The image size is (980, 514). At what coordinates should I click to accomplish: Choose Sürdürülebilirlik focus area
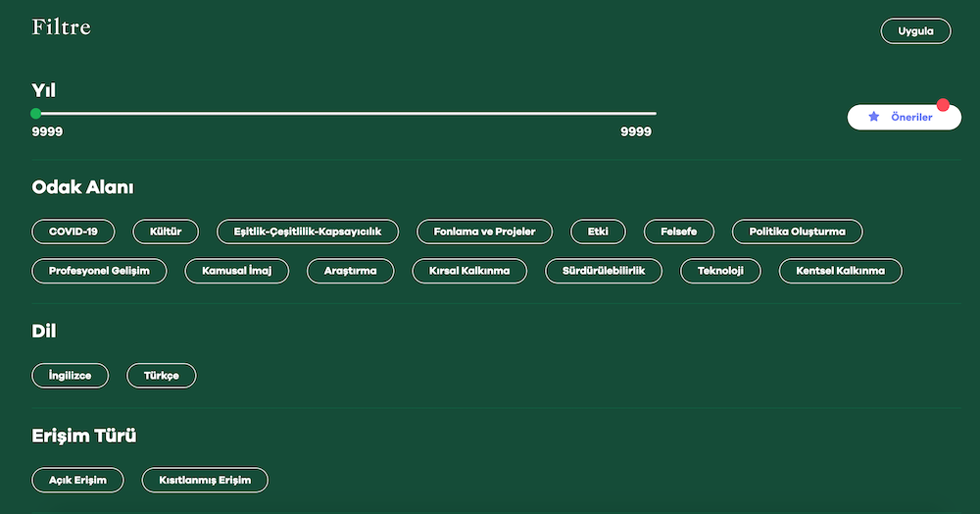click(603, 271)
